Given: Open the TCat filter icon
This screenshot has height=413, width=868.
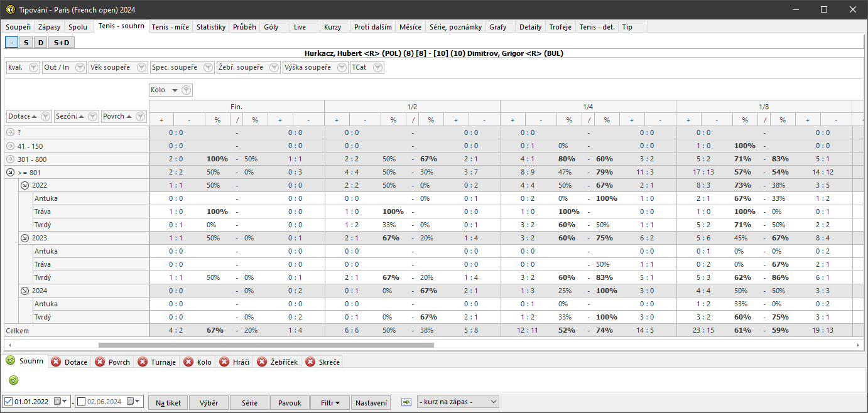Looking at the screenshot, I should point(377,68).
